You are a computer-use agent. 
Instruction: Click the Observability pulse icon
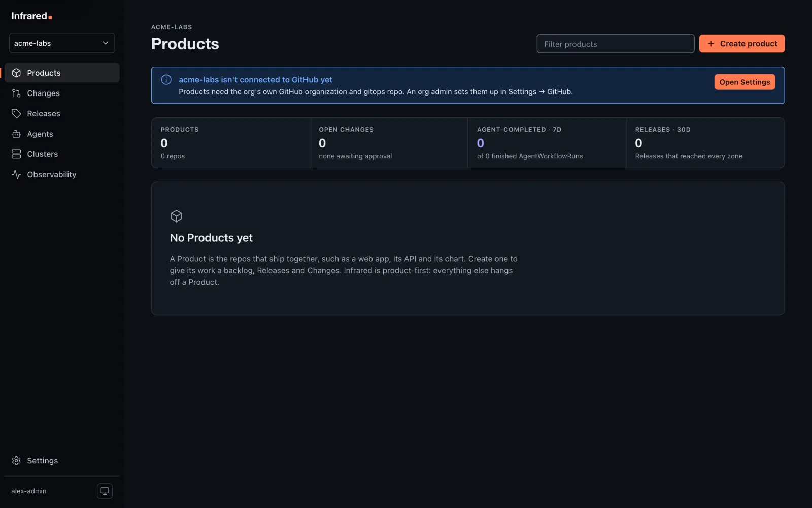coord(16,174)
